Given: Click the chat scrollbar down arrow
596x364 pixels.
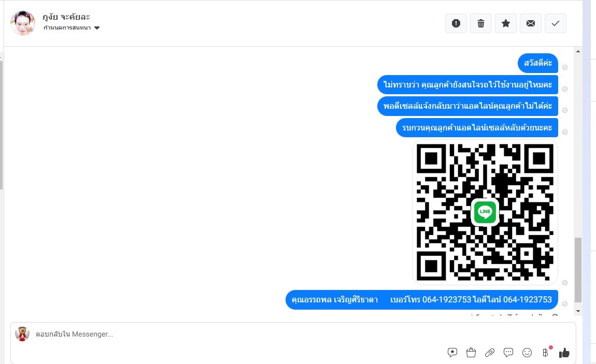Looking at the screenshot, I should click(578, 311).
